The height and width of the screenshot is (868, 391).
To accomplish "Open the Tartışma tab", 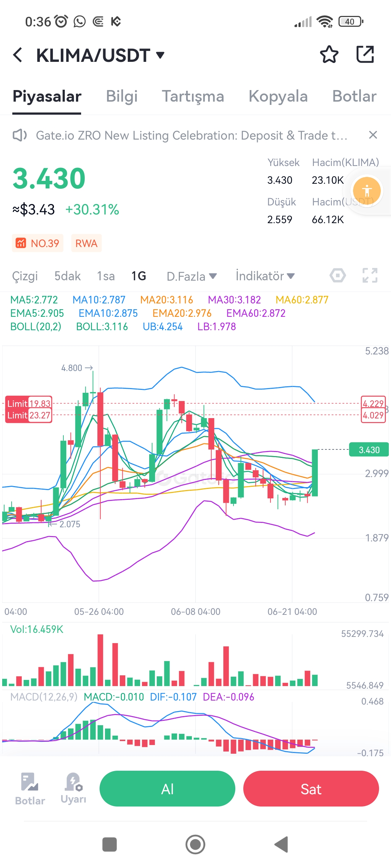I will [193, 96].
